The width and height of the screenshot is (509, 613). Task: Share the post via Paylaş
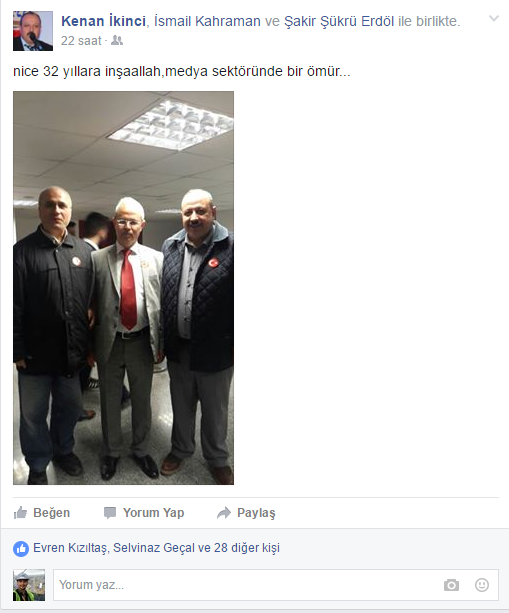coord(246,513)
